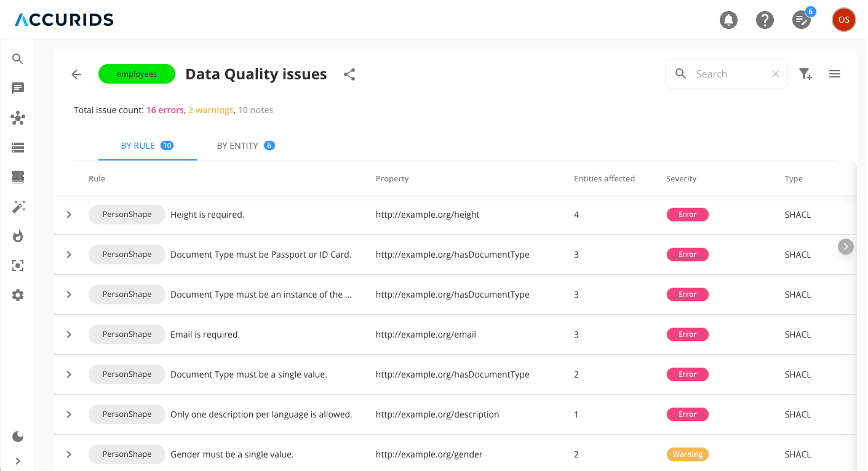Click the library/books icon in the sidebar
Image resolution: width=868 pixels, height=471 pixels.
[x=17, y=176]
